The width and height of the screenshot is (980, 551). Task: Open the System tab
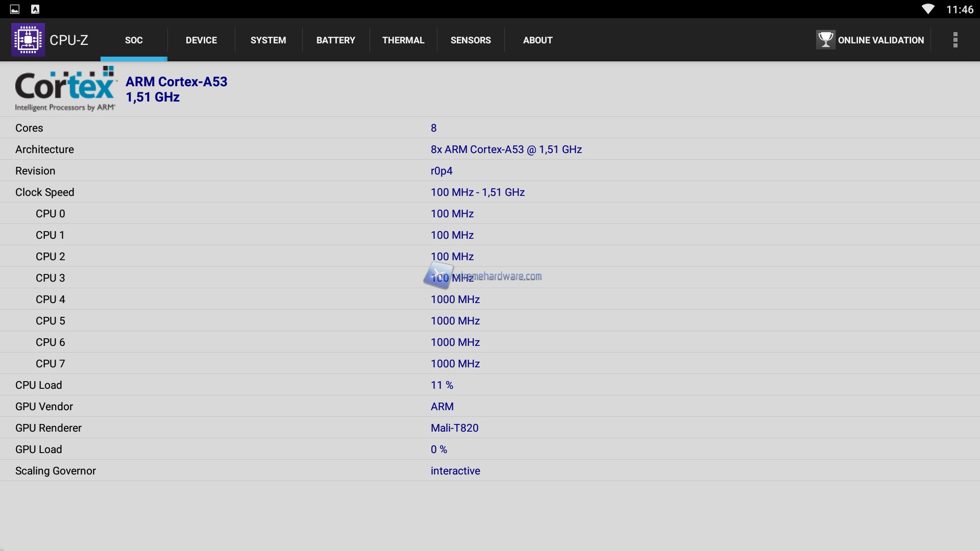[x=268, y=40]
